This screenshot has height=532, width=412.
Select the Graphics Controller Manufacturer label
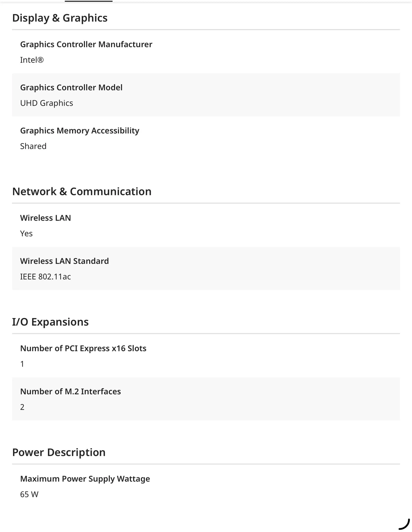click(86, 44)
